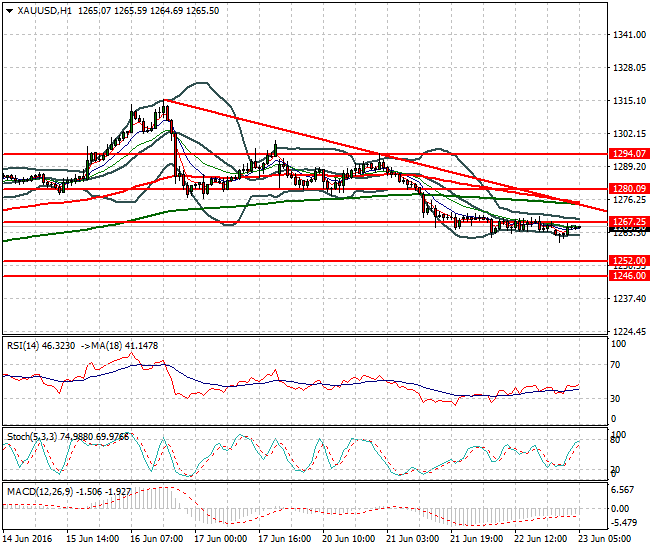Image resolution: width=650 pixels, height=550 pixels.
Task: Select the XAUUSD,H1 chart title text
Action: coord(44,11)
